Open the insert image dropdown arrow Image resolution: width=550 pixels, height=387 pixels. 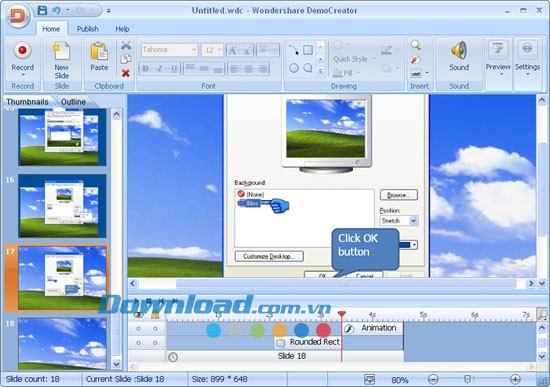tap(427, 73)
